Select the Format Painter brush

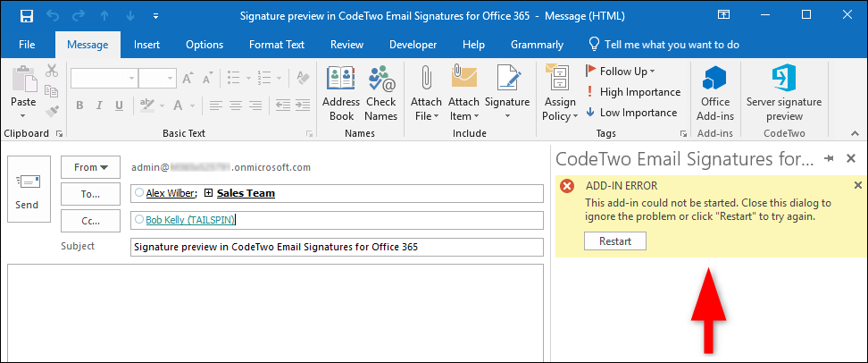(52, 112)
